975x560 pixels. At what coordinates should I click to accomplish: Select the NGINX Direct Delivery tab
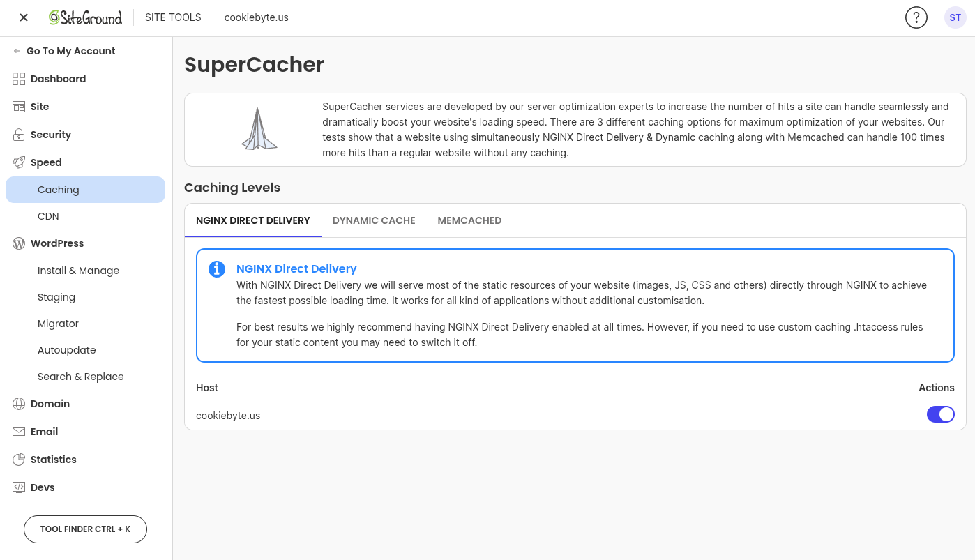[x=252, y=220]
